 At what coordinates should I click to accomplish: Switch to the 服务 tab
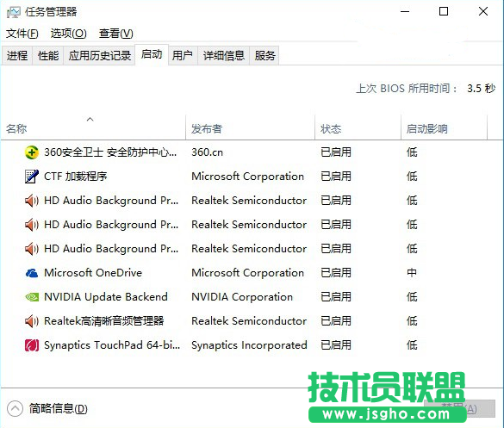(x=264, y=56)
